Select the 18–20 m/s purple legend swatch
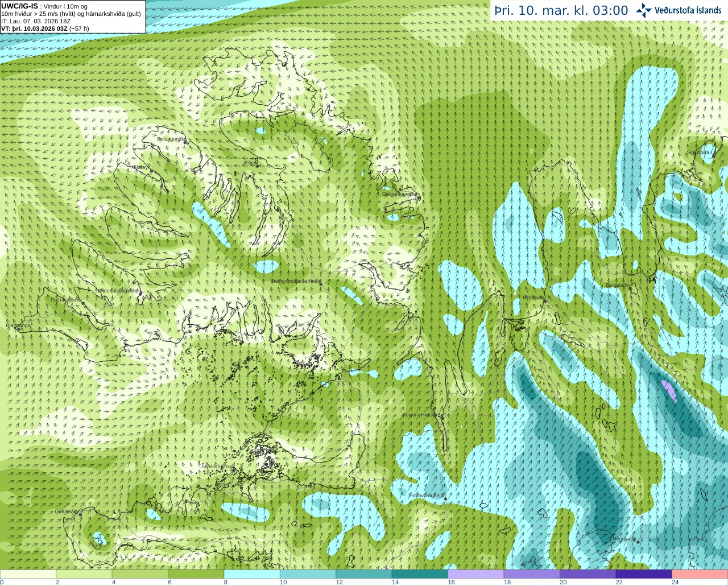Screen dimensions: 728x586 (532, 574)
